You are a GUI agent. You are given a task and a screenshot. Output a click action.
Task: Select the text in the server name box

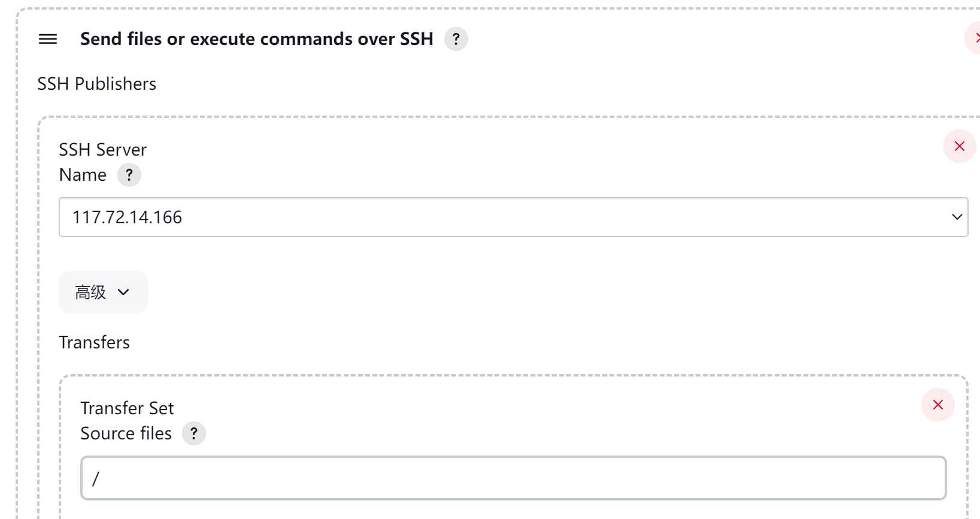click(127, 217)
